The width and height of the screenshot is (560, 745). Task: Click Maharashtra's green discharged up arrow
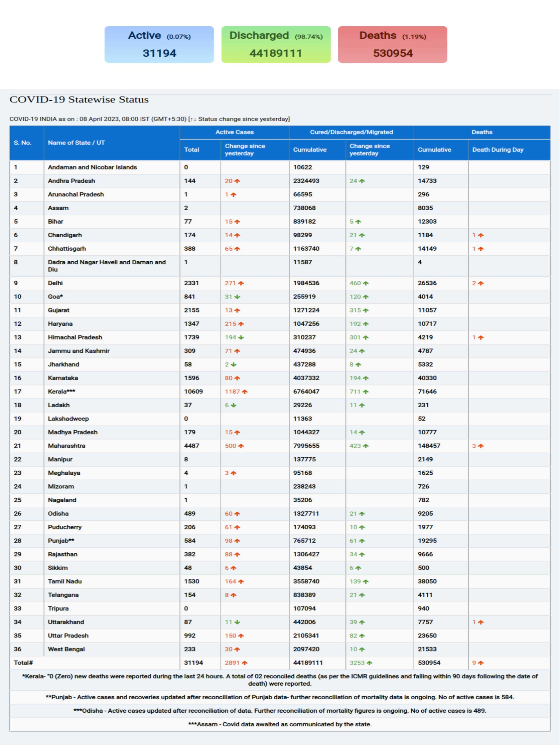[365, 446]
